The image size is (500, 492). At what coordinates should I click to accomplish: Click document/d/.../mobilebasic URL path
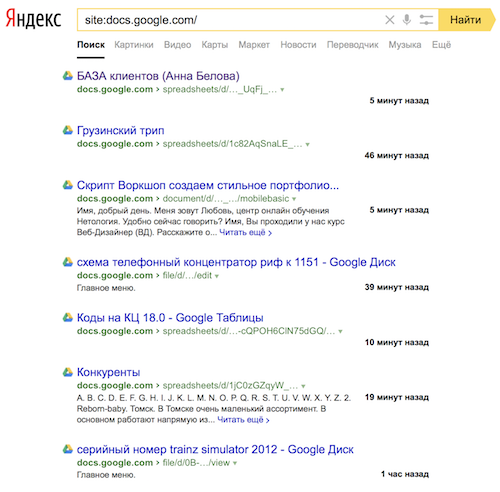226,199
